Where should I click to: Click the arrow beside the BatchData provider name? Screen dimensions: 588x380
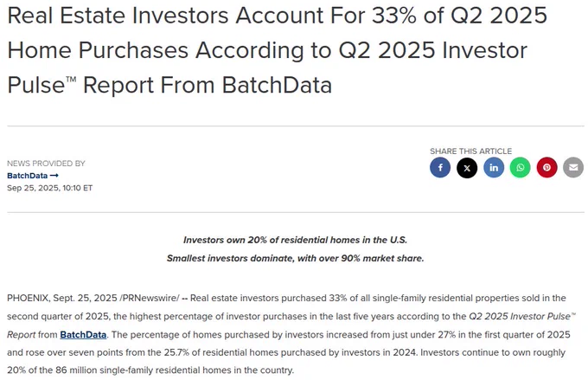[x=54, y=176]
